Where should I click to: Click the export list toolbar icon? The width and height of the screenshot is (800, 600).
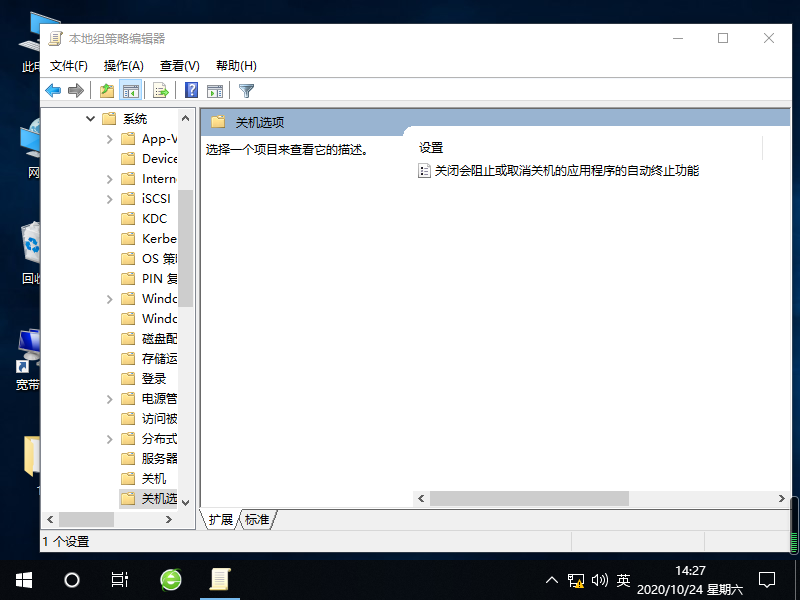coord(160,90)
